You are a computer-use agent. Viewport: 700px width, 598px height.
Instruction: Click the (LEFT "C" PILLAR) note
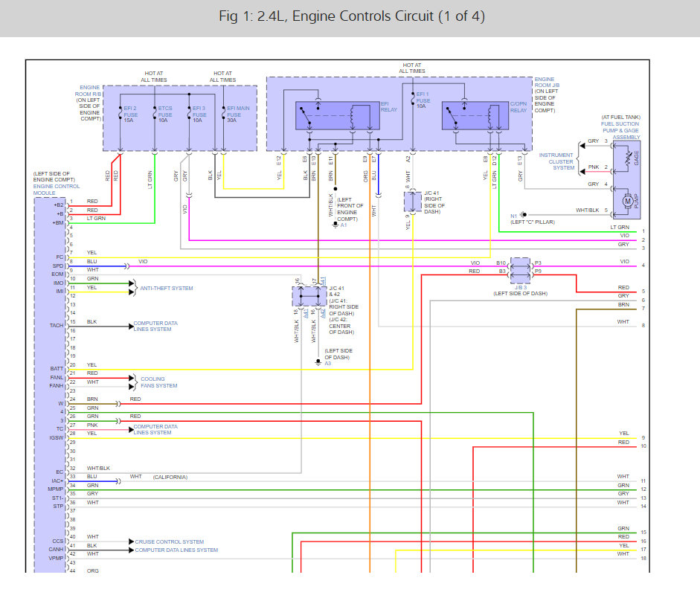[533, 222]
